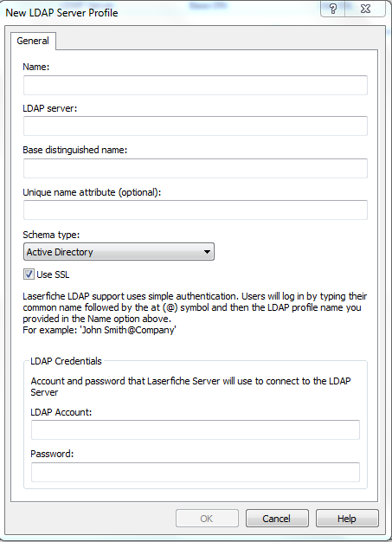Open Help via the bottom Help button
Screen dimensions: 392x542
point(347,519)
